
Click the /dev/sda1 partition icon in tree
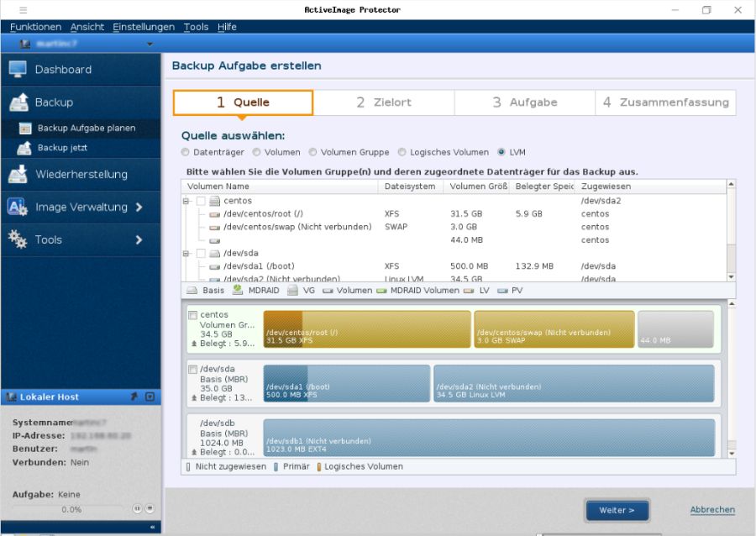coord(215,266)
